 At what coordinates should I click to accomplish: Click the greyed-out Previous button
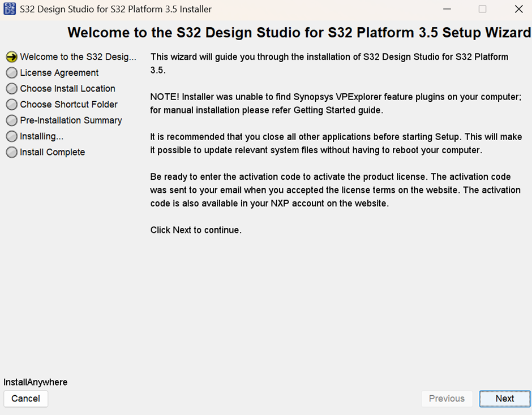coord(447,399)
